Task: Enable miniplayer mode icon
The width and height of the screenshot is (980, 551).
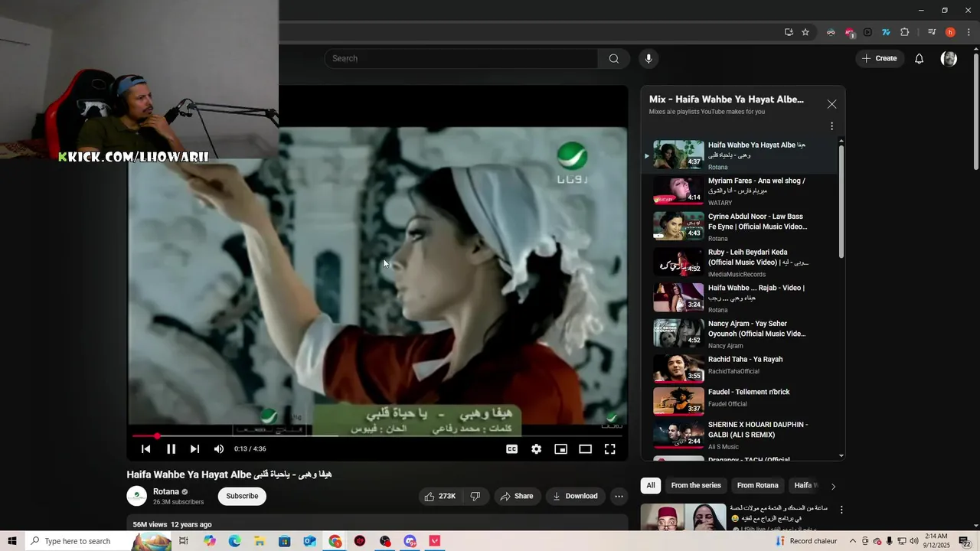Action: pyautogui.click(x=561, y=449)
